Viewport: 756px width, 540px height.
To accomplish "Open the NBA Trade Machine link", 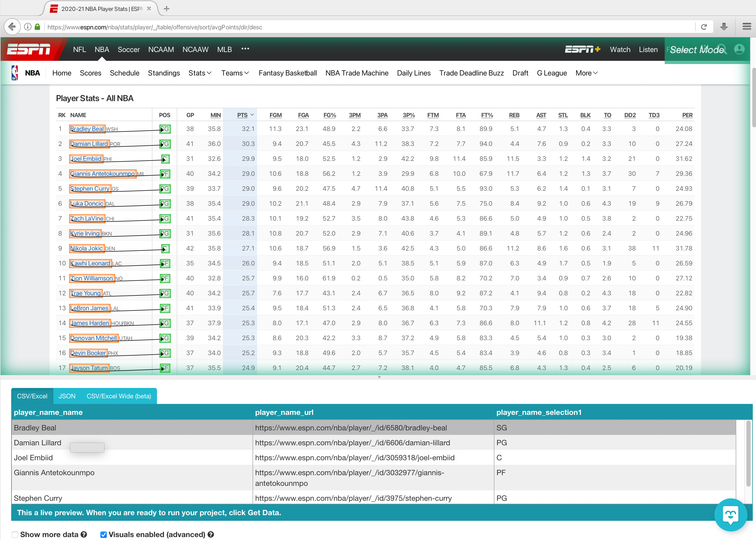I will coord(357,73).
